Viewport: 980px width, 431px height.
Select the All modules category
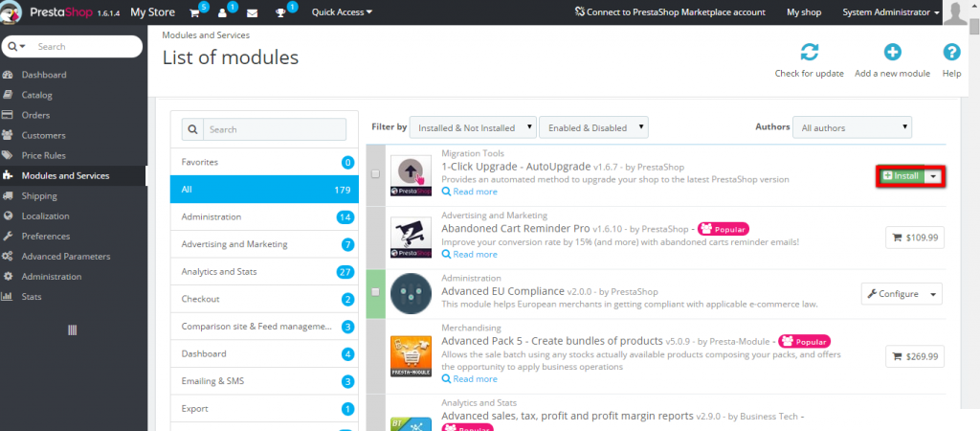[264, 190]
